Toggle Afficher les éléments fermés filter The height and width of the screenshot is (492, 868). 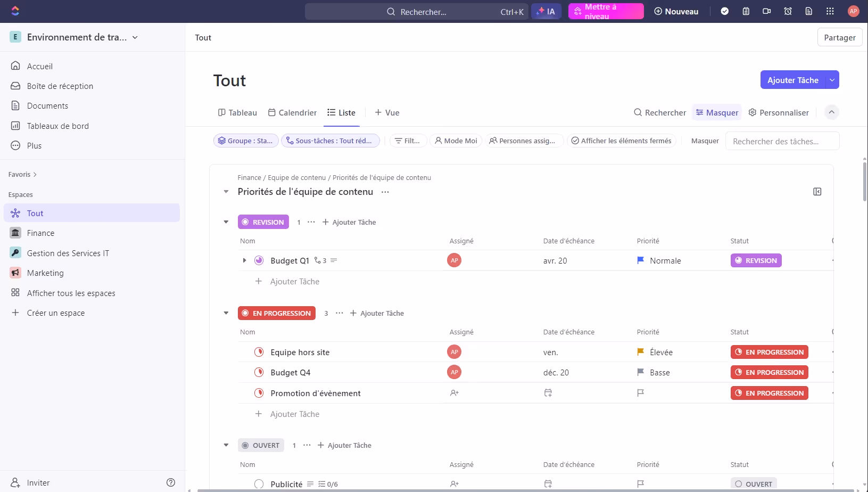[621, 141]
